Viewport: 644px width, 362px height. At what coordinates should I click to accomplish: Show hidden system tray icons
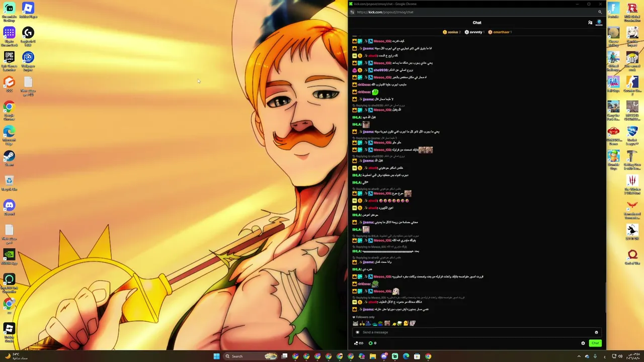(579, 356)
